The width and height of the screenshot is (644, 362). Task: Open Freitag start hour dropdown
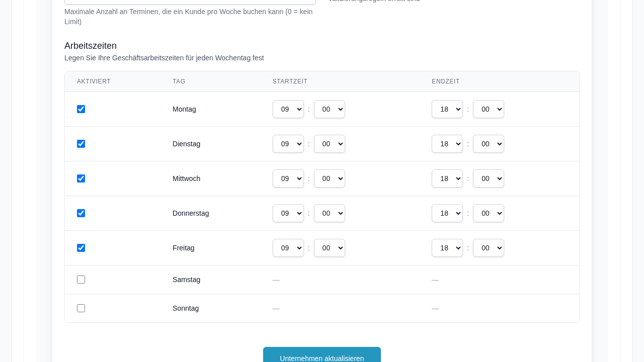coord(288,248)
